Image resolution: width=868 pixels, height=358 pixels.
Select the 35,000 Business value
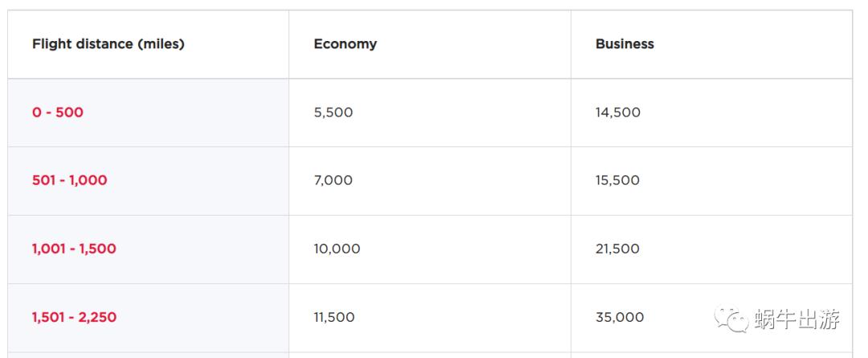pyautogui.click(x=620, y=317)
